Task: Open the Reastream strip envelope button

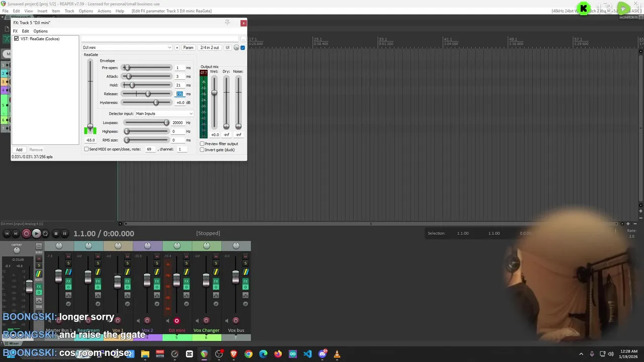Action: 98,295
